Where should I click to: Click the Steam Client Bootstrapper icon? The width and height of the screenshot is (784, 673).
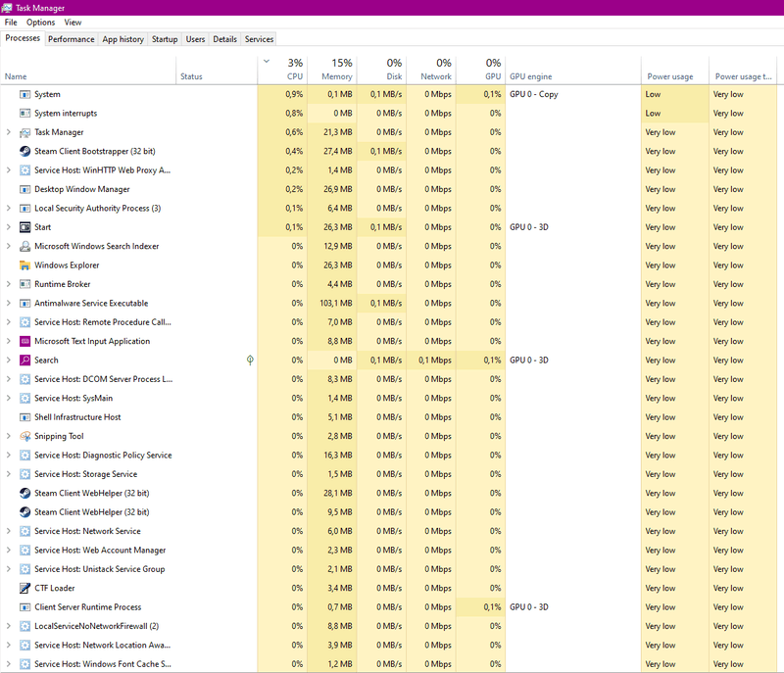click(x=25, y=152)
